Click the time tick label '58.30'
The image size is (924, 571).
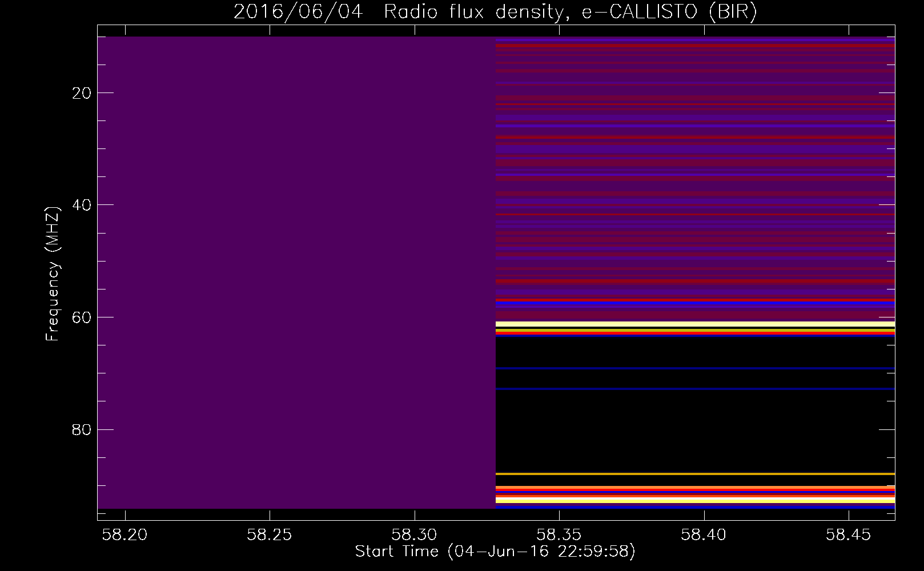[415, 534]
